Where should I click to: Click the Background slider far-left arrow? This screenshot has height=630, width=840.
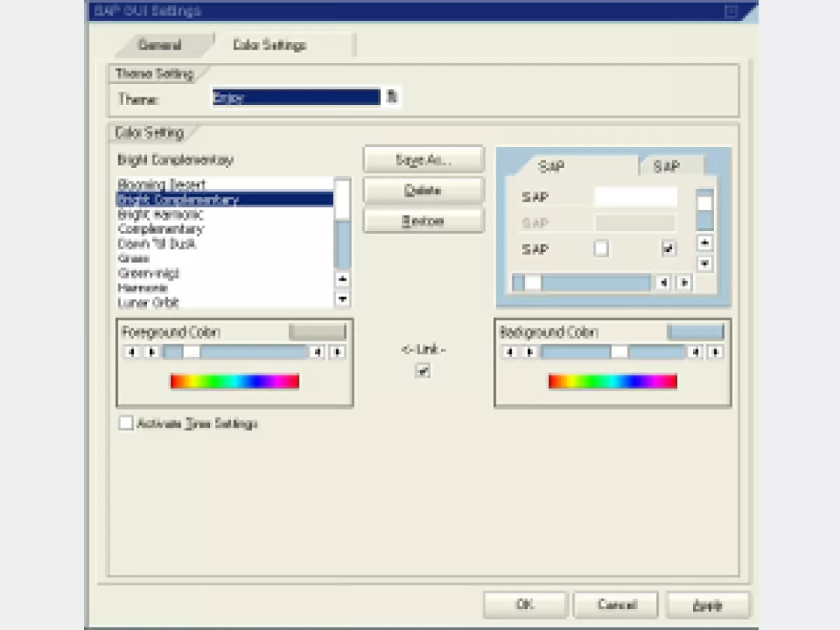coord(510,352)
